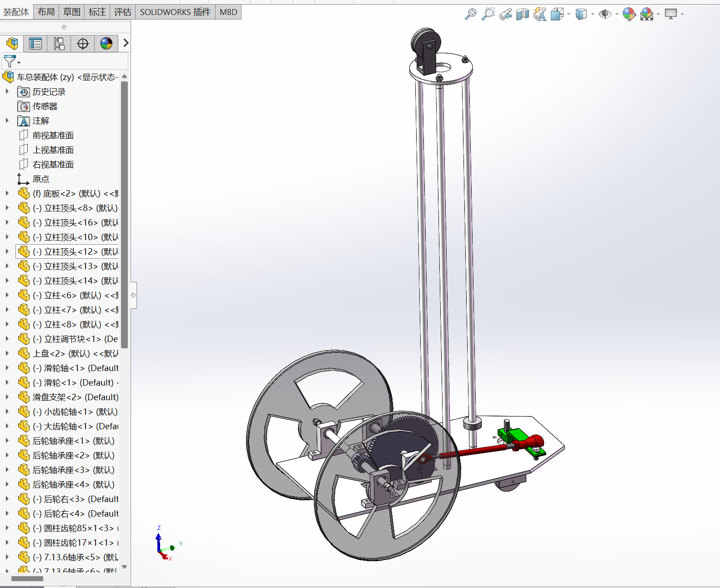Click the Edit Appearance color ball icon

point(629,15)
